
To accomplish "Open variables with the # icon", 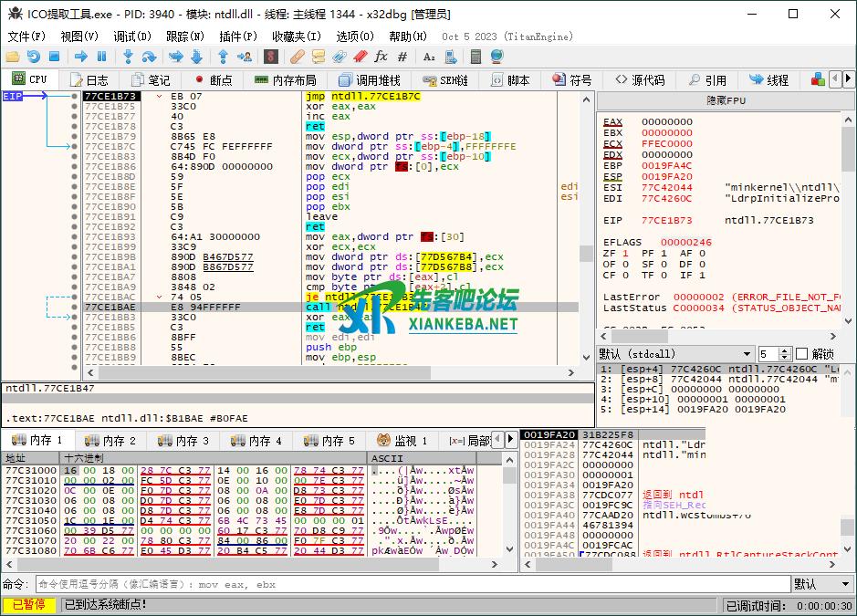I will point(402,57).
